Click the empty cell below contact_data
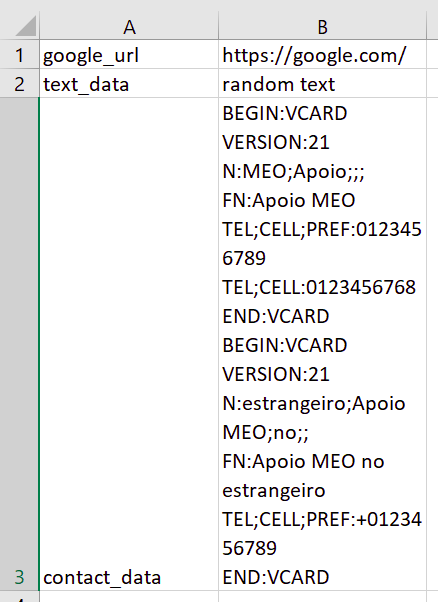 point(129,597)
